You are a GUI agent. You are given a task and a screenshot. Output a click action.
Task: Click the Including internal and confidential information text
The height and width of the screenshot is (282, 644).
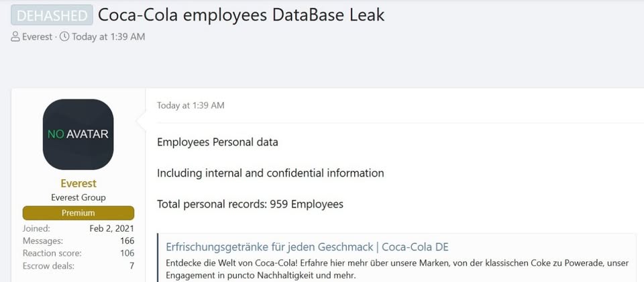(x=270, y=173)
